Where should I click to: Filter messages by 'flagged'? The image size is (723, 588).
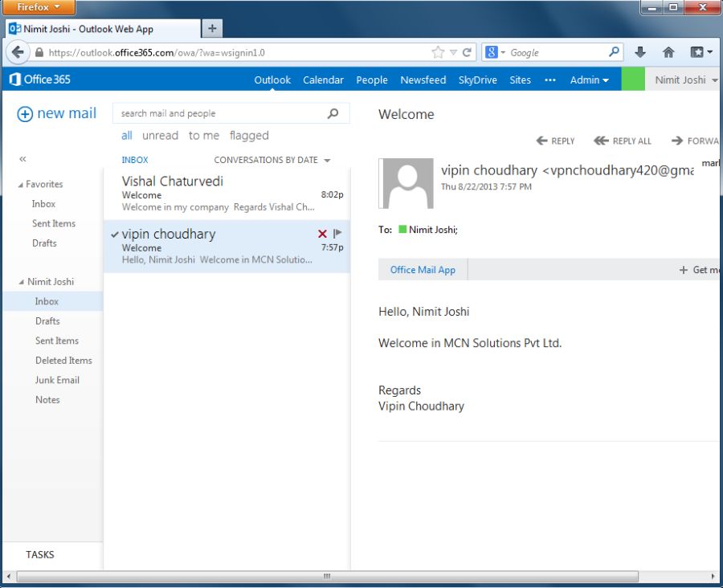249,136
